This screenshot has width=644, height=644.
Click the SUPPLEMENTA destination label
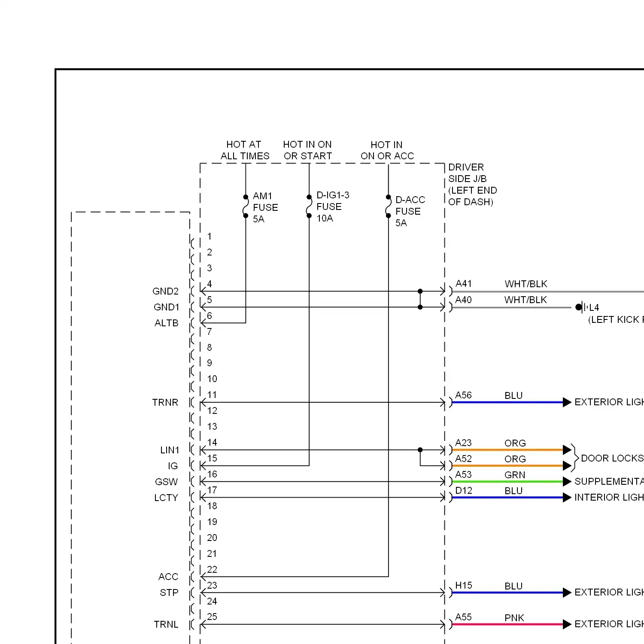tap(609, 482)
